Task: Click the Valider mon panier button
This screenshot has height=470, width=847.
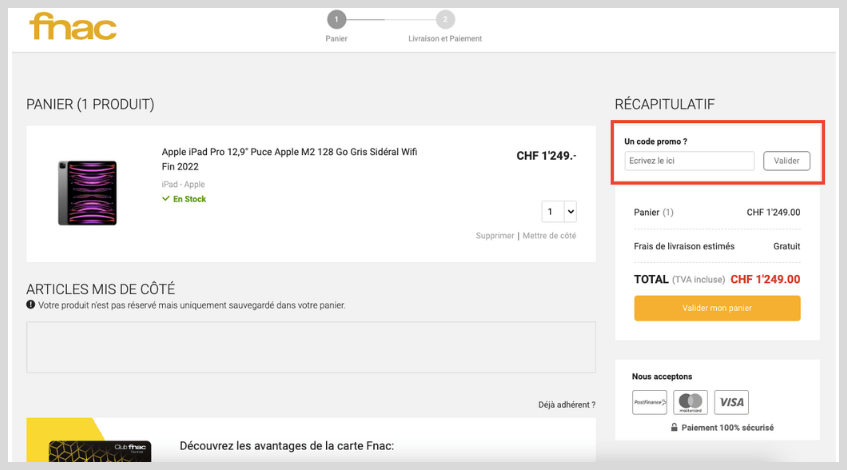Action: 717,308
